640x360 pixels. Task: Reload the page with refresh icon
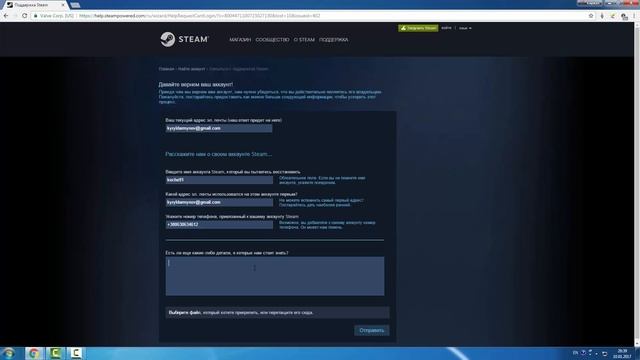(24, 16)
